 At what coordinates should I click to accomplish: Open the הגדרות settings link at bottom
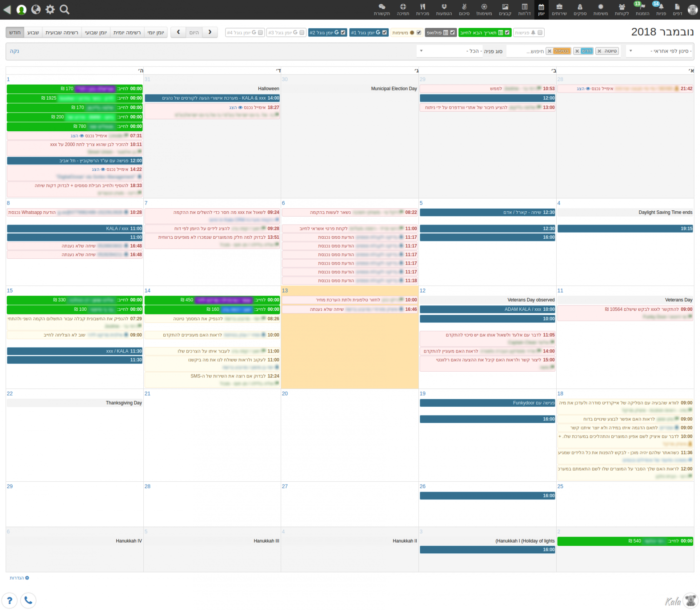click(x=19, y=578)
